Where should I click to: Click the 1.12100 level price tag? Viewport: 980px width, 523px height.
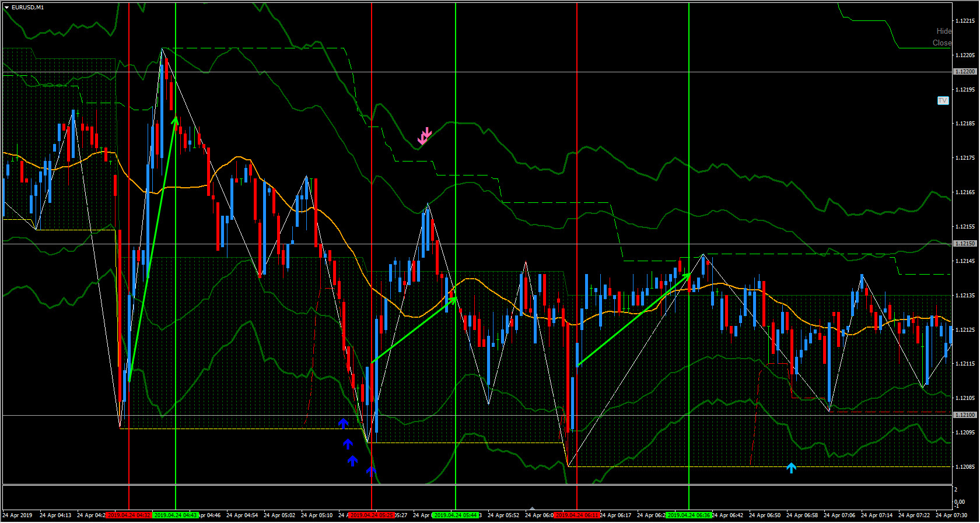[965, 415]
